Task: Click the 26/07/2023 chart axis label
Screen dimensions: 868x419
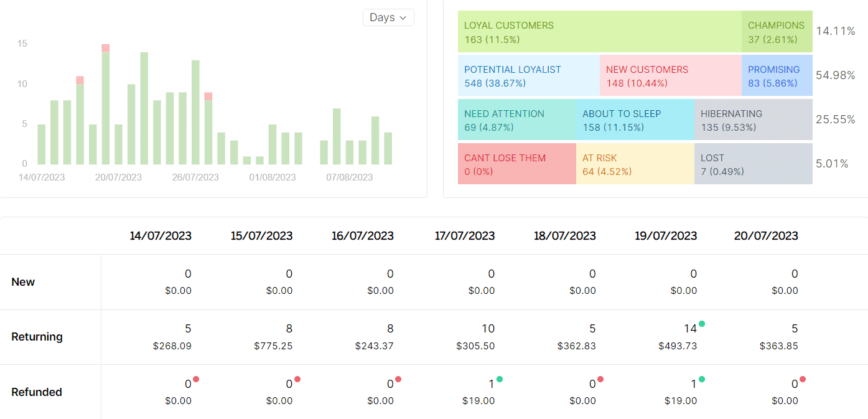Action: coord(195,177)
